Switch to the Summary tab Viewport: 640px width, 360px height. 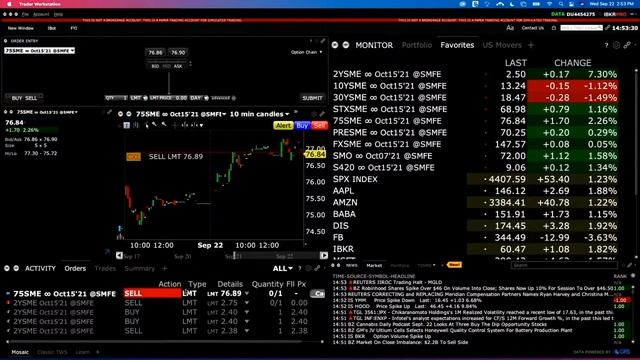pos(140,269)
